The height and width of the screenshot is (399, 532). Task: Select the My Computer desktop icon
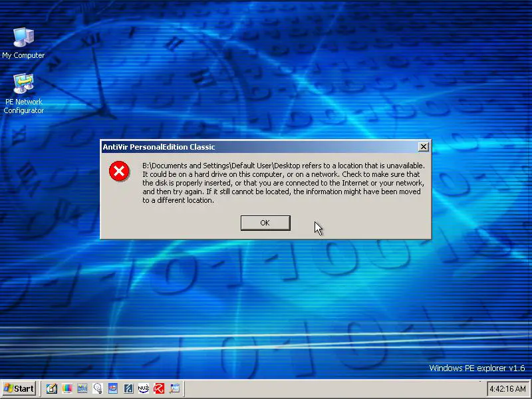pyautogui.click(x=23, y=43)
